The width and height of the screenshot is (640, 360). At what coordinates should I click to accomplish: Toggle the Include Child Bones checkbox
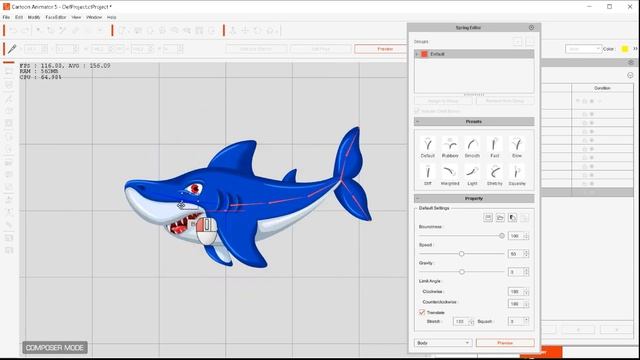[x=417, y=111]
